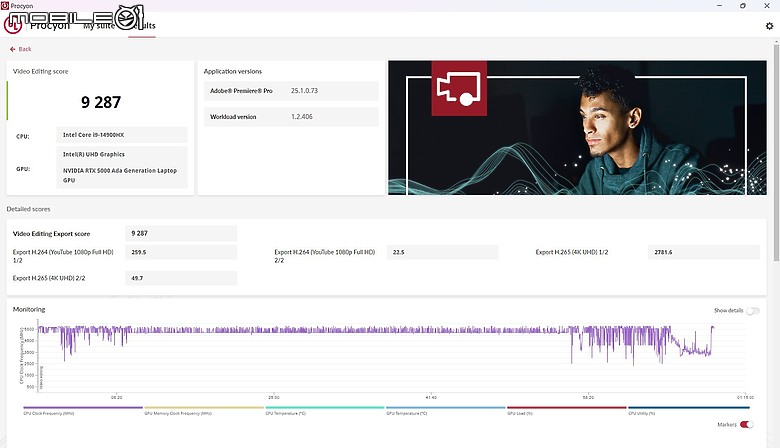Toggle the CPU Clock Frequency (MHz) legend
Viewport: 780px width, 448px height.
[83, 410]
